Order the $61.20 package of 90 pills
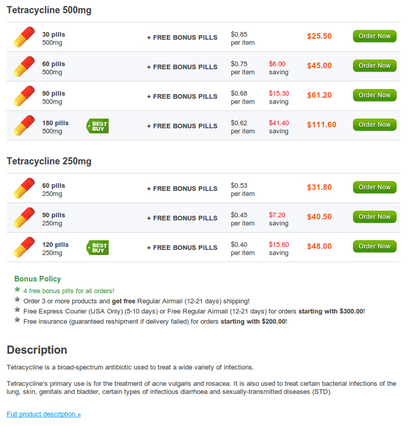This screenshot has width=416, height=427. pyautogui.click(x=375, y=95)
